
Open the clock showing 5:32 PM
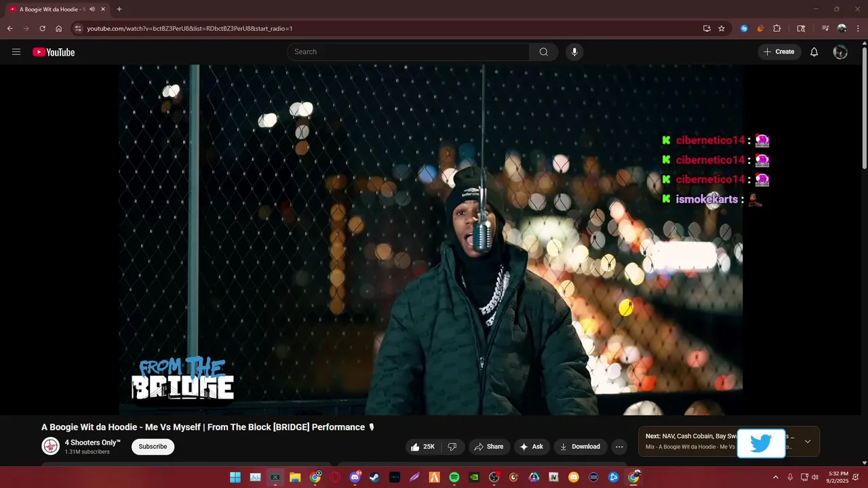(x=838, y=477)
